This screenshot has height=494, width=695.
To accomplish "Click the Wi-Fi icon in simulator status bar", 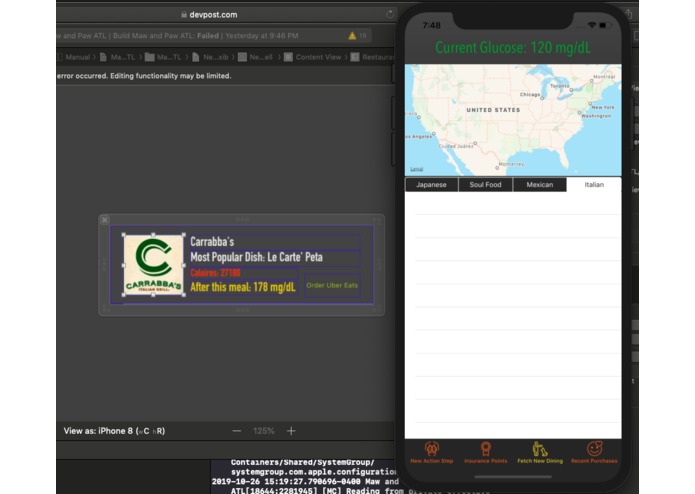I will [x=592, y=25].
